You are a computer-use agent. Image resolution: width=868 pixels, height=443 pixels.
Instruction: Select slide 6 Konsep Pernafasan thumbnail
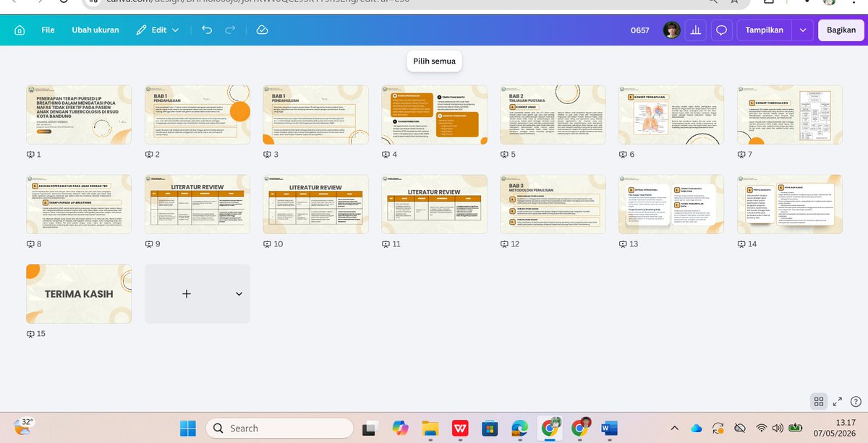pyautogui.click(x=671, y=114)
